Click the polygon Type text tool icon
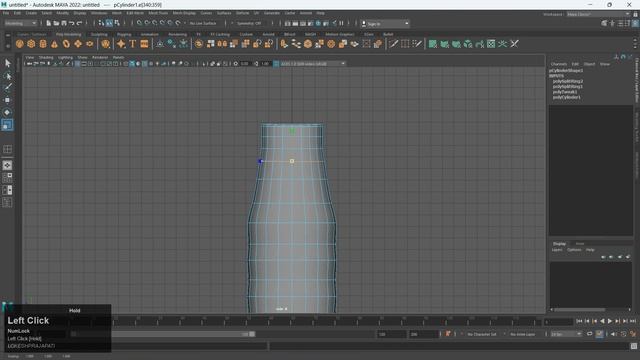Screen dimensions: 640x360 click(x=133, y=44)
